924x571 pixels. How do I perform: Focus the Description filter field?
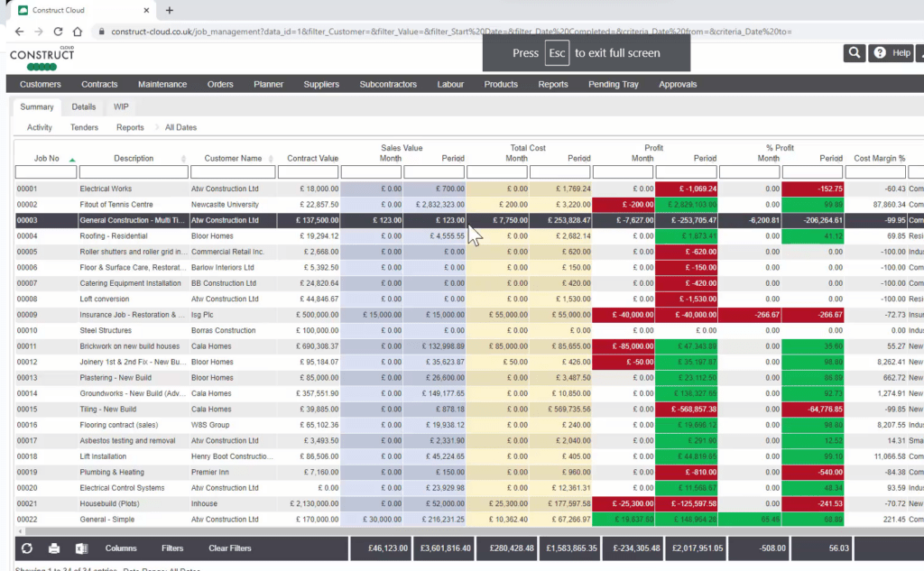(x=134, y=172)
